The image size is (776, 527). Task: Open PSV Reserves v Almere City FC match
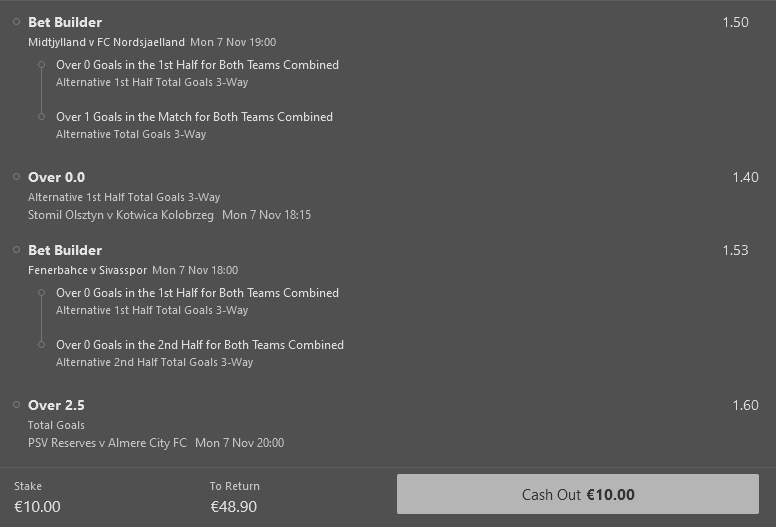pos(107,442)
